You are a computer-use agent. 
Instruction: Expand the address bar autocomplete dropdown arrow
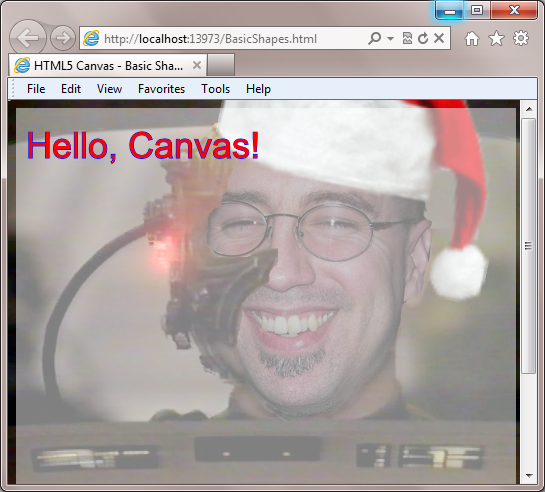click(x=390, y=38)
